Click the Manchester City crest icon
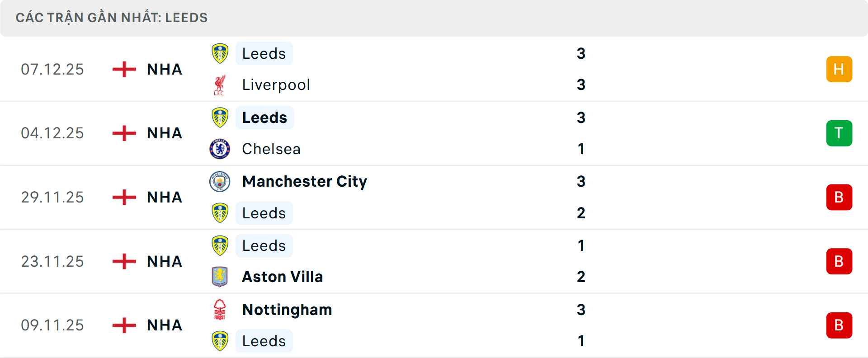The width and height of the screenshot is (868, 358). pos(220,181)
